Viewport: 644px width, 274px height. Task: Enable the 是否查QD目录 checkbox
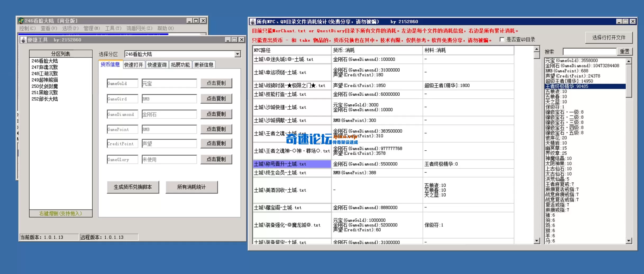tap(501, 39)
